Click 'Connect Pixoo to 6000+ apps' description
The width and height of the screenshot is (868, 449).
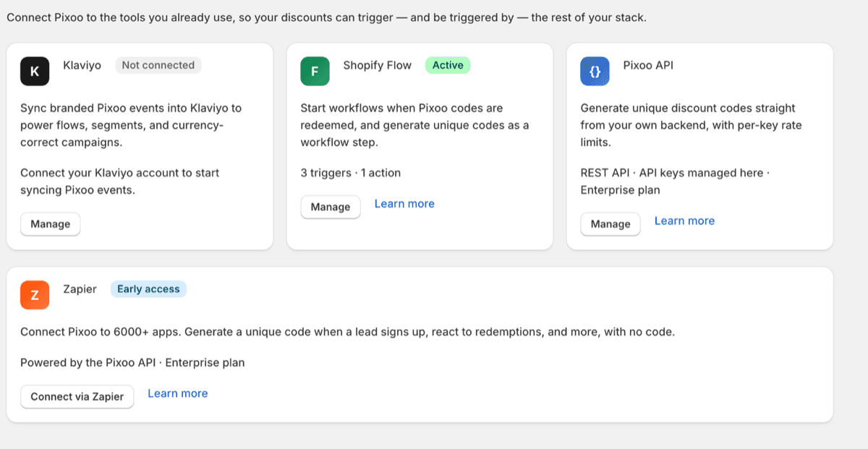[x=347, y=332]
